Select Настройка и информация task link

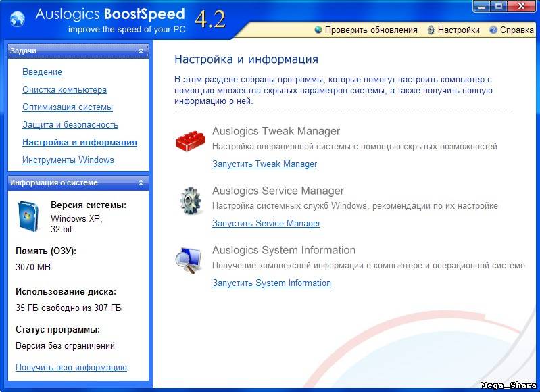coord(80,142)
